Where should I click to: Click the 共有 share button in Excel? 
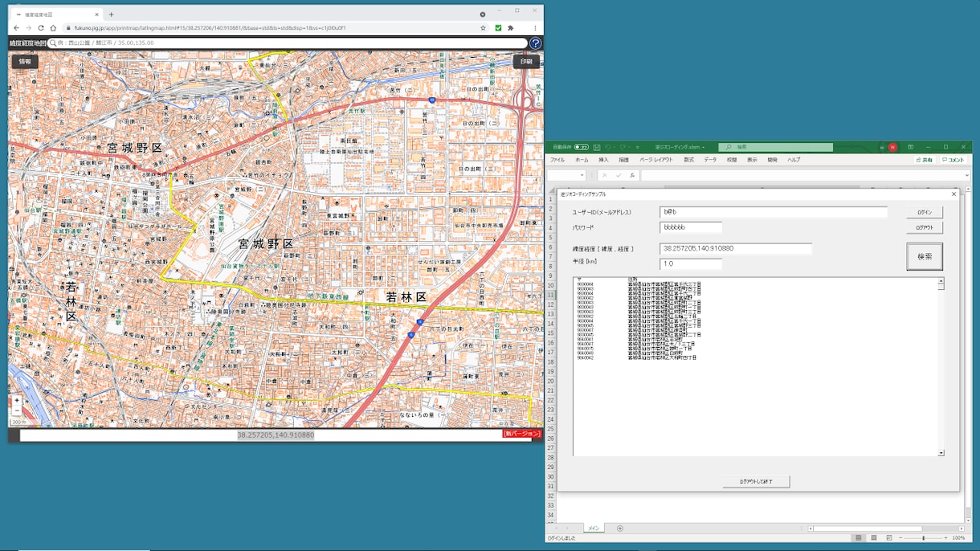click(925, 160)
